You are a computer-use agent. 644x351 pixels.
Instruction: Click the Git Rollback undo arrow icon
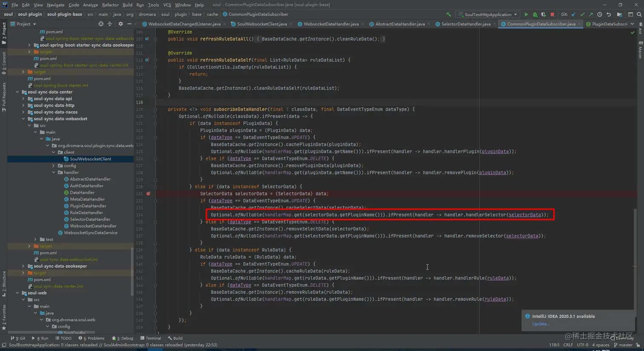[609, 14]
